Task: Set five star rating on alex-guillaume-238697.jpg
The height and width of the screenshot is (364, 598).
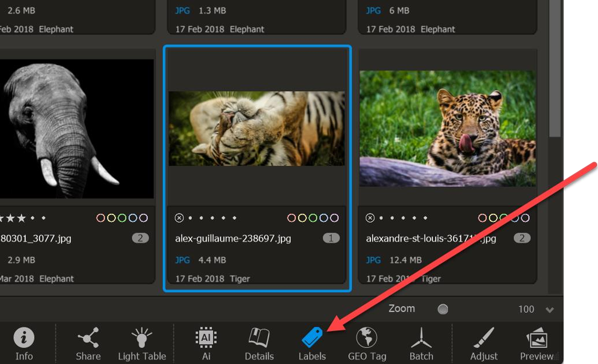Action: [x=235, y=218]
